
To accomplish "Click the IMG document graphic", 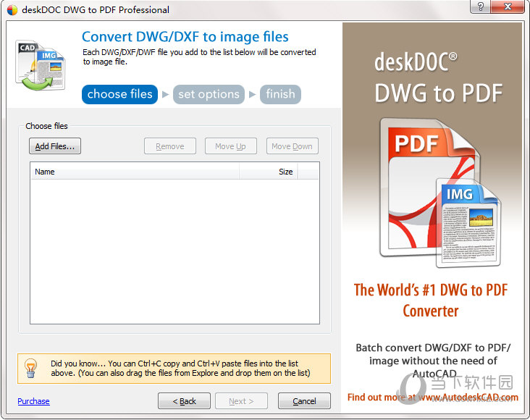I will pos(468,223).
